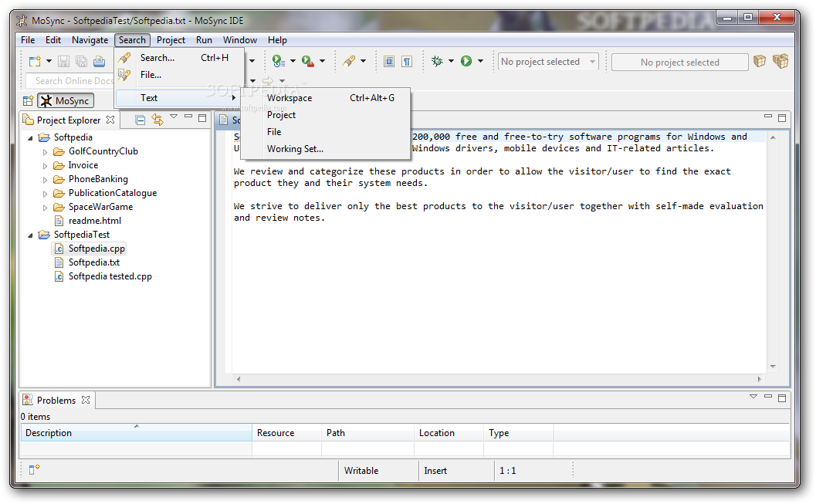Click the editor horizontal scrollbar right arrow
Screen dimensions: 816x504
point(760,379)
